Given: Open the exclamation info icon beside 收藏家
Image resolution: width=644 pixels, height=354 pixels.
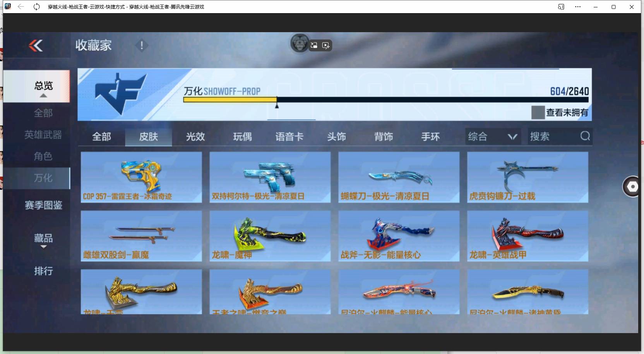Looking at the screenshot, I should [142, 46].
